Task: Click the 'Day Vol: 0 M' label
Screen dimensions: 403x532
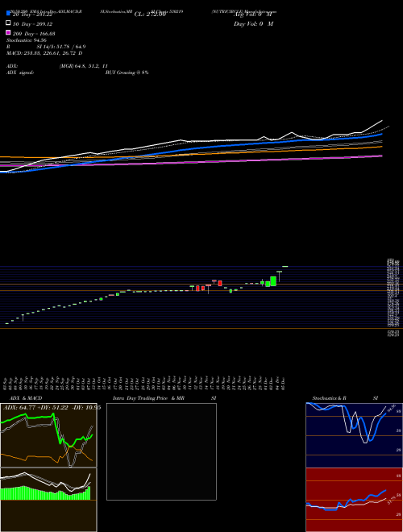Action: coord(253,24)
